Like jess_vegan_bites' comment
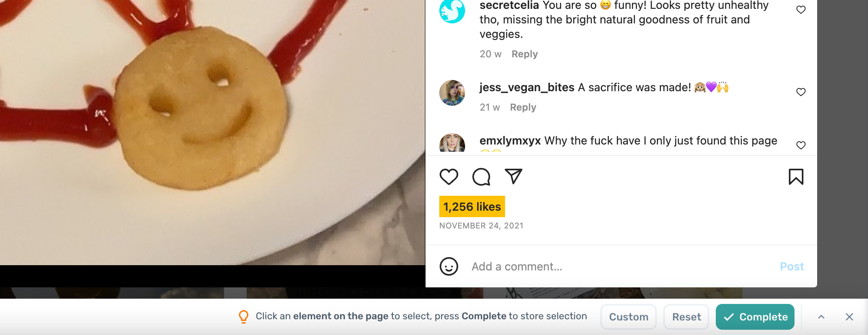Image resolution: width=868 pixels, height=335 pixels. pos(801,92)
